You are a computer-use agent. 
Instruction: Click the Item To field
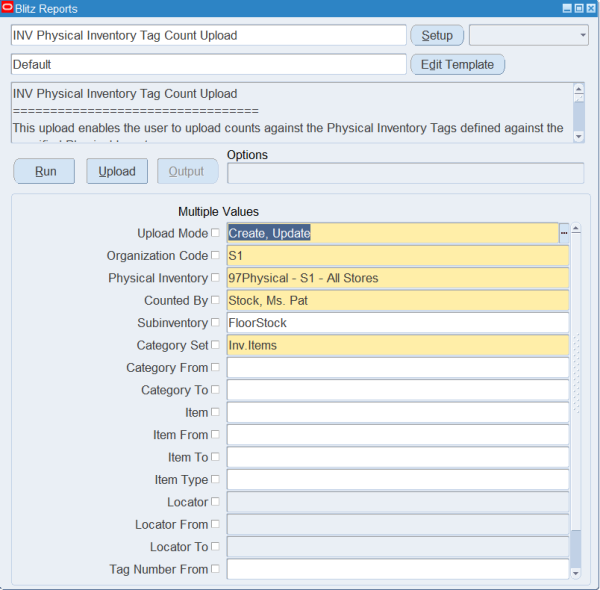(398, 457)
